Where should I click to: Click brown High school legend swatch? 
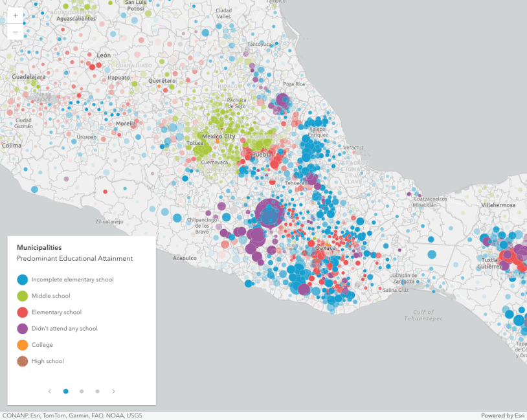coord(23,361)
